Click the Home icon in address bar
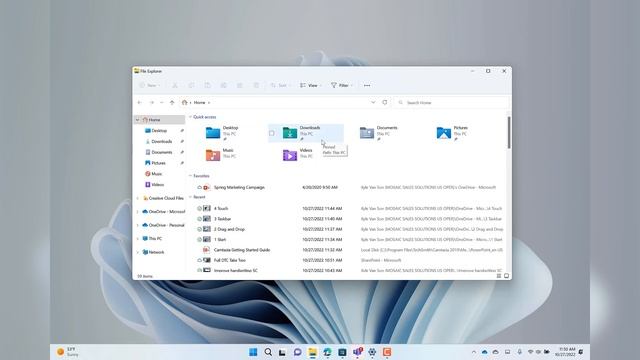Image resolution: width=640 pixels, height=360 pixels. pos(185,102)
